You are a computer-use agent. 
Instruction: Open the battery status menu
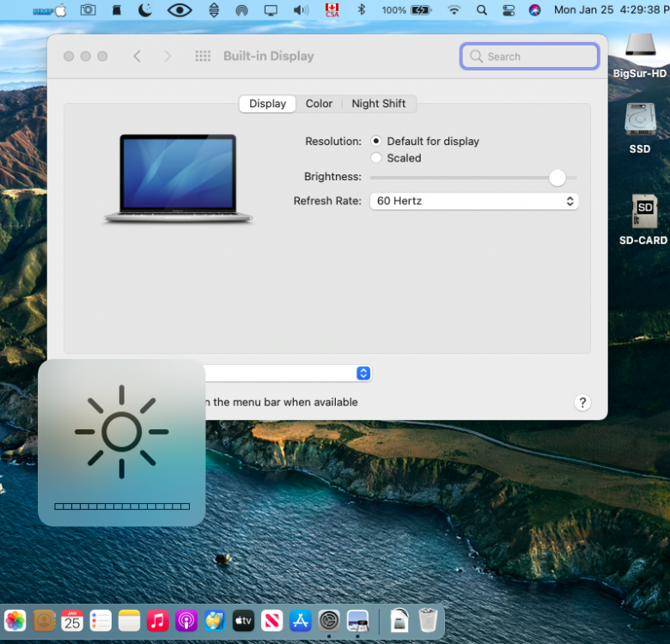[x=407, y=9]
